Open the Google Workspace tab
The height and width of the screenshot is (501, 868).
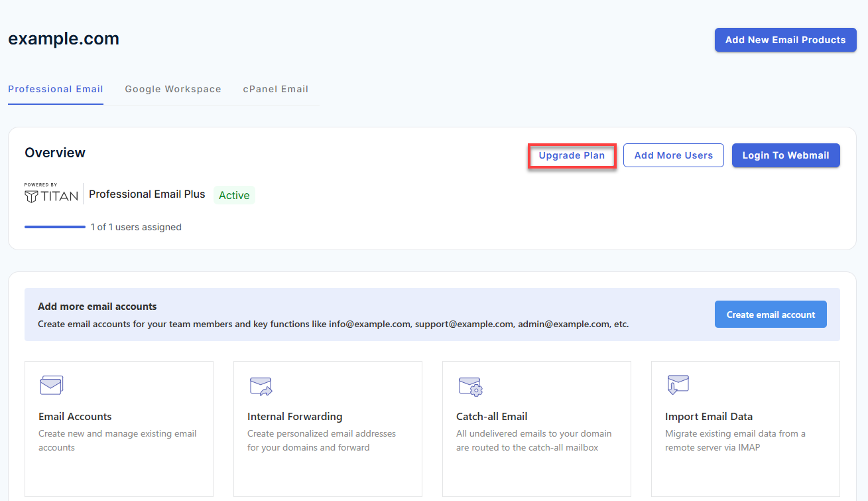173,89
